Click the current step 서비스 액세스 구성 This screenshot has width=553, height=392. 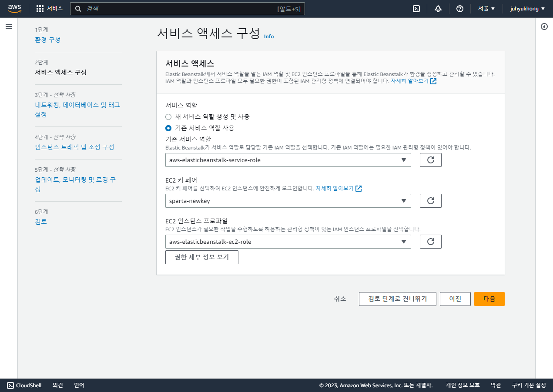click(60, 72)
